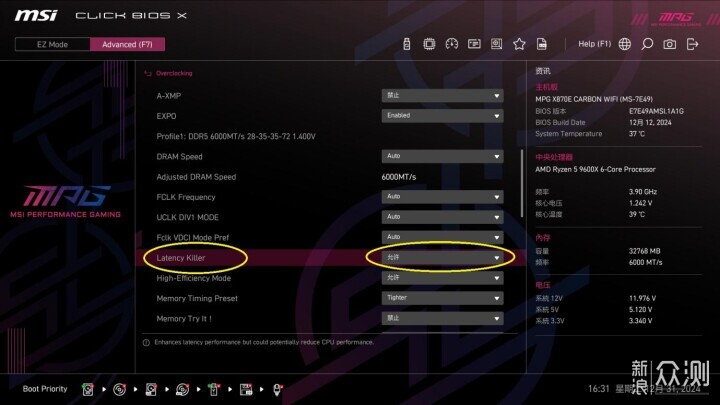Viewport: 720px width, 405px height.
Task: Open Help (F1)
Action: 595,44
